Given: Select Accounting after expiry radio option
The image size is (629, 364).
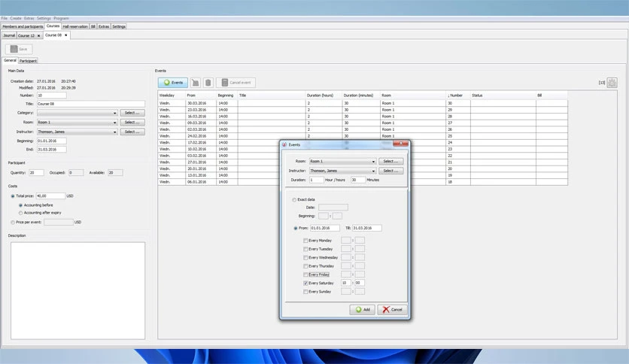Looking at the screenshot, I should click(20, 213).
